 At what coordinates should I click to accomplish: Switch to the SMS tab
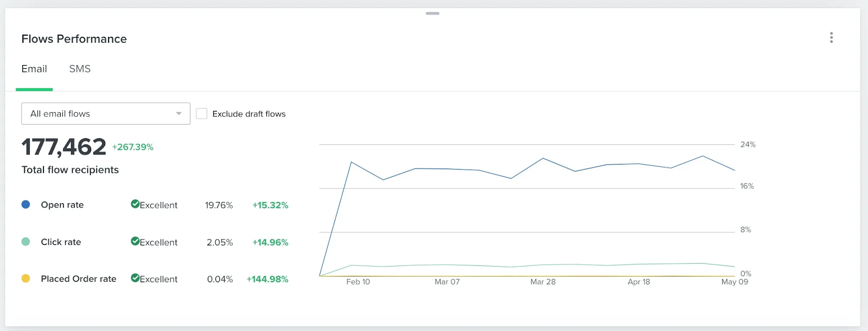click(80, 69)
